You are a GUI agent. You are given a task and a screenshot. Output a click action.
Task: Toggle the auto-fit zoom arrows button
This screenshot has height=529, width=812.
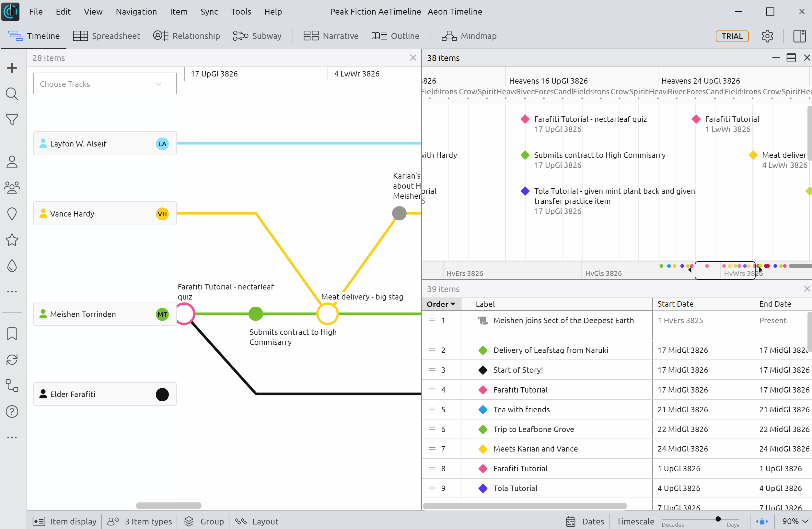coord(762,521)
